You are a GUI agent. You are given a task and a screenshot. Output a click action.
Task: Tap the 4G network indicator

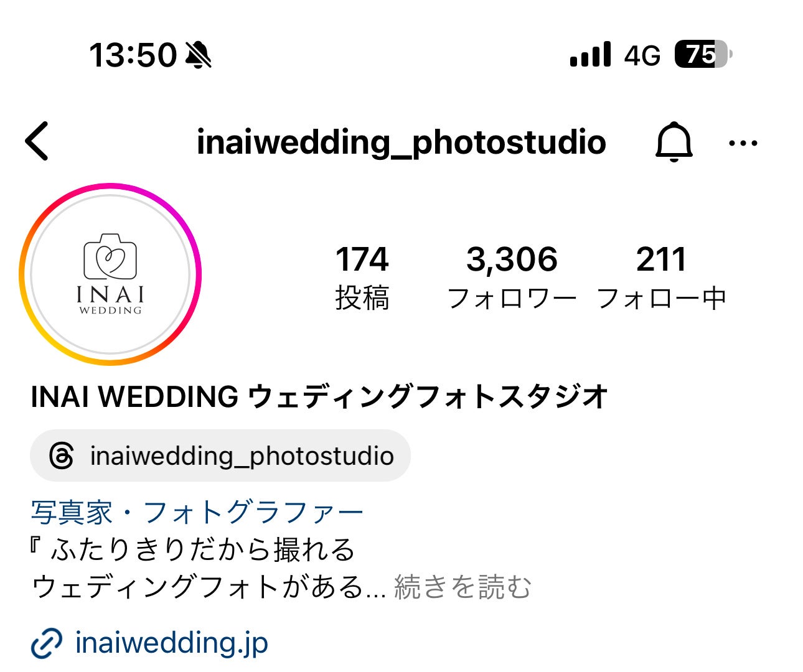(642, 55)
